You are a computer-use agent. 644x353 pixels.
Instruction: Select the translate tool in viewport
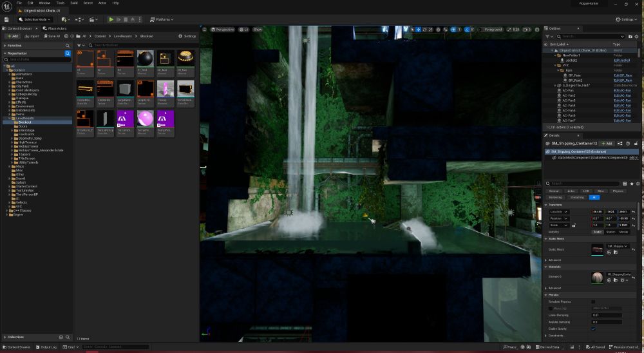[418, 30]
